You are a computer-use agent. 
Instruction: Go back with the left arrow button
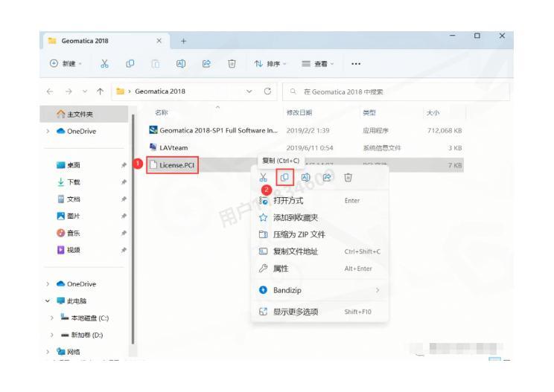50,91
